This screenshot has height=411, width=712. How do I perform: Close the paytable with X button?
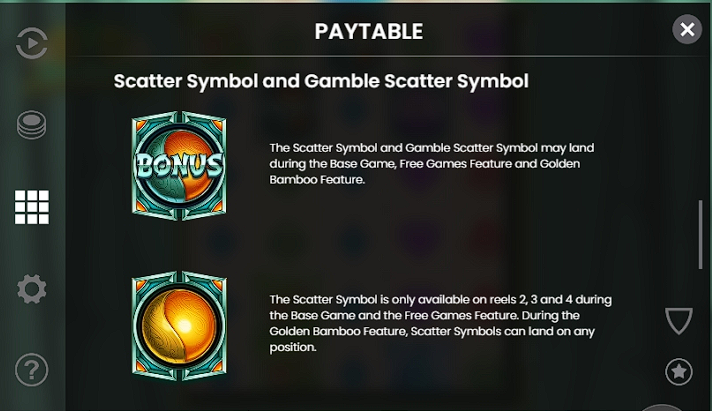point(687,30)
